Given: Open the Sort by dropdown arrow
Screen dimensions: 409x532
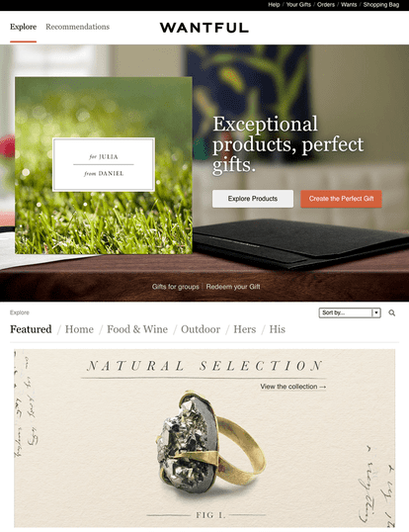Looking at the screenshot, I should point(375,312).
